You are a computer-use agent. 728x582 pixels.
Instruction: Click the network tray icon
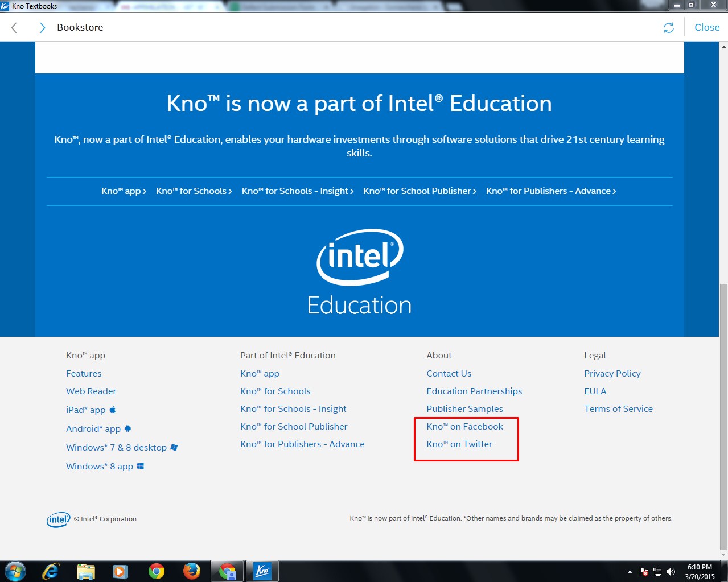click(657, 572)
